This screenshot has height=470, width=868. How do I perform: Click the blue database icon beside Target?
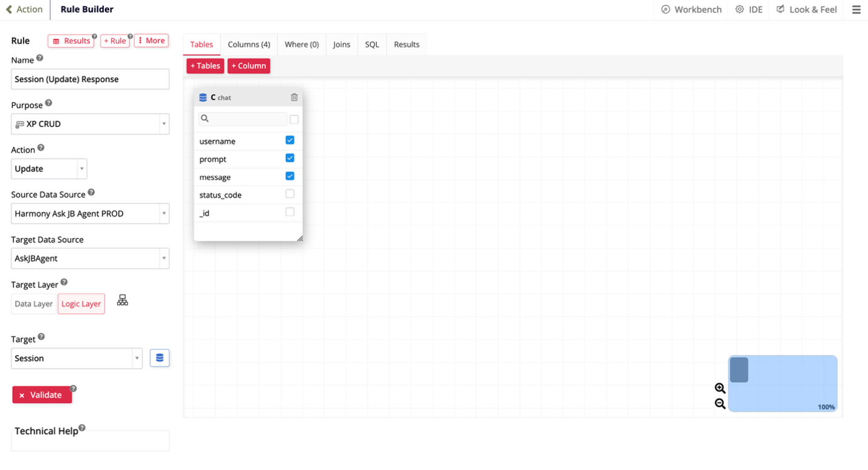(160, 358)
